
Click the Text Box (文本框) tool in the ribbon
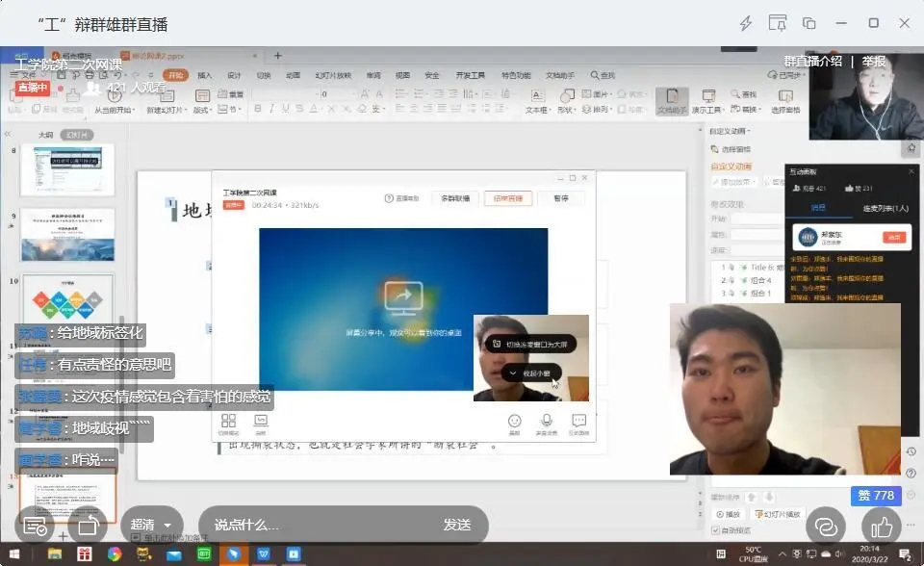pos(537,101)
